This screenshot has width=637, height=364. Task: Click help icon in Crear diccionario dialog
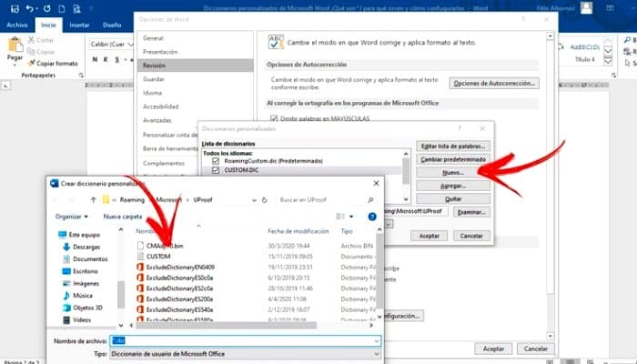pyautogui.click(x=371, y=217)
